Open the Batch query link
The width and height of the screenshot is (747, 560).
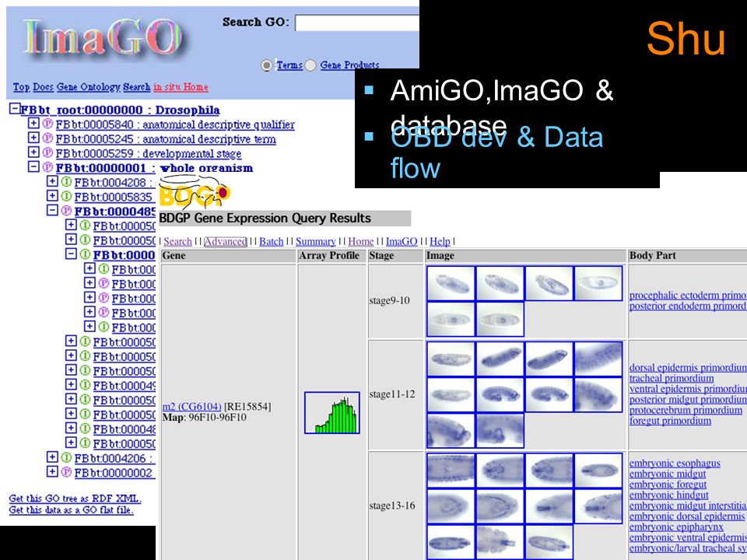click(x=271, y=241)
